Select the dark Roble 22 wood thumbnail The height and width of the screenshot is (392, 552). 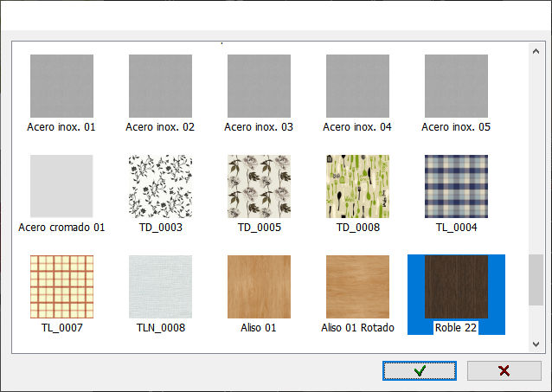(x=456, y=286)
